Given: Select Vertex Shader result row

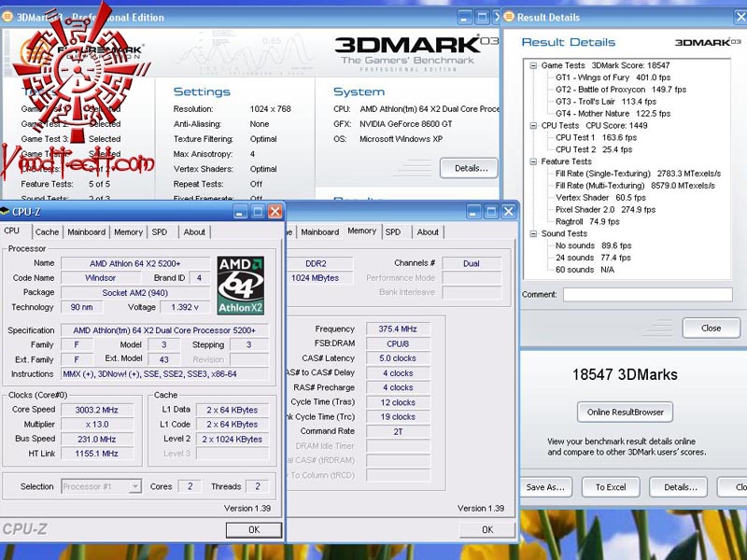Looking at the screenshot, I should (x=600, y=198).
